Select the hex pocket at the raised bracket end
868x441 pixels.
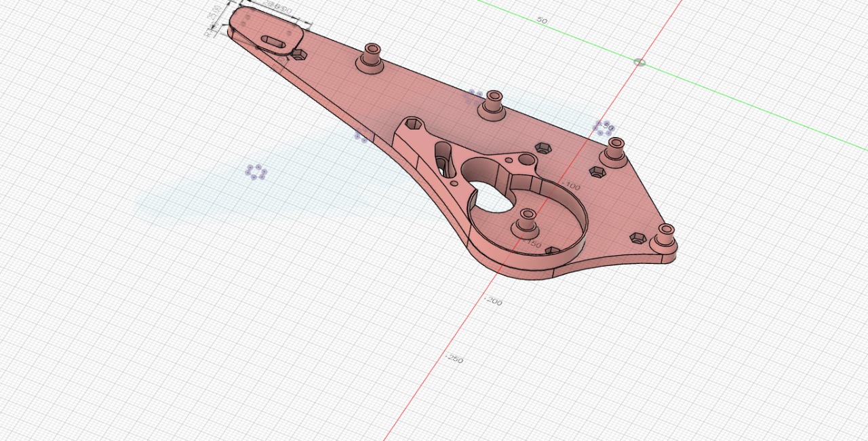pos(412,124)
